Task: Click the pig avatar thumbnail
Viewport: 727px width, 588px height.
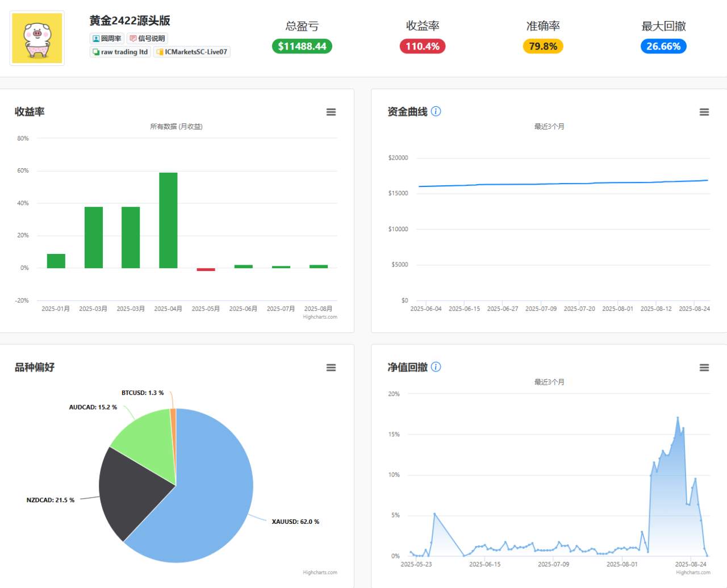Action: point(37,38)
